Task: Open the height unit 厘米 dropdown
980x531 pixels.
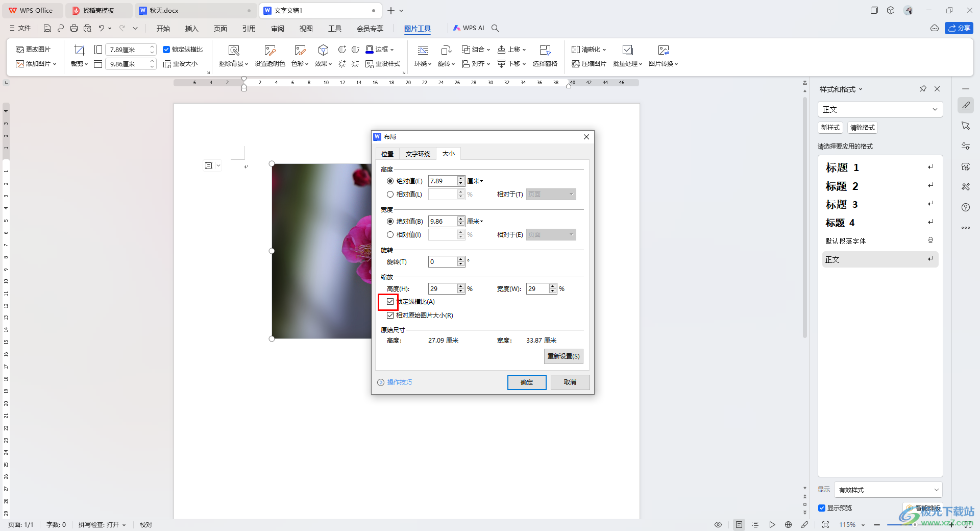Action: click(475, 181)
